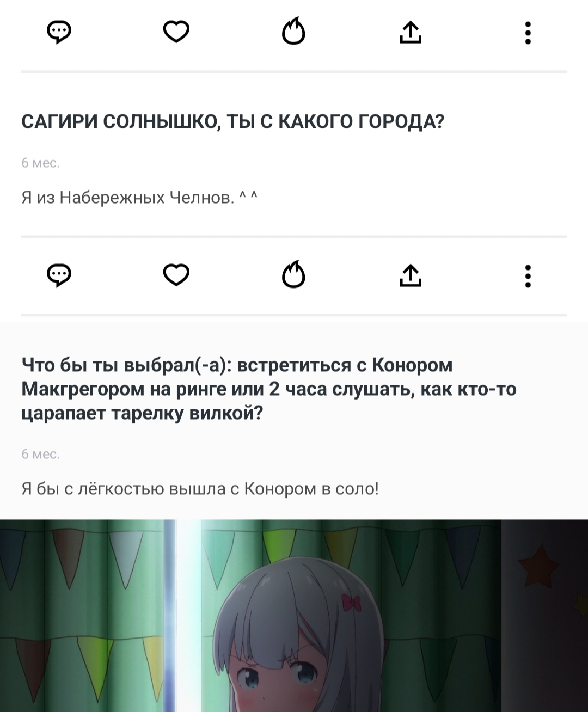The height and width of the screenshot is (712, 588).
Task: Tap the flame icon under Набережных Челнов answer
Action: [293, 274]
